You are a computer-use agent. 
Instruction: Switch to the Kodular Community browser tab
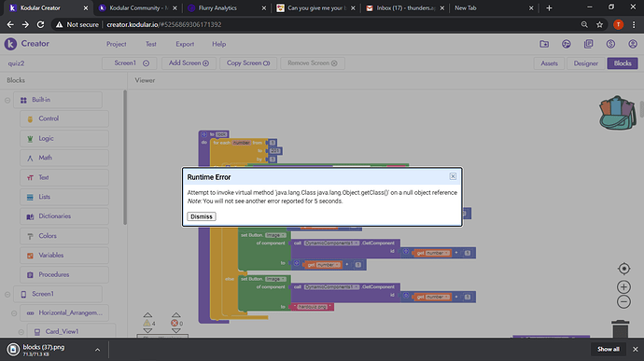[137, 7]
